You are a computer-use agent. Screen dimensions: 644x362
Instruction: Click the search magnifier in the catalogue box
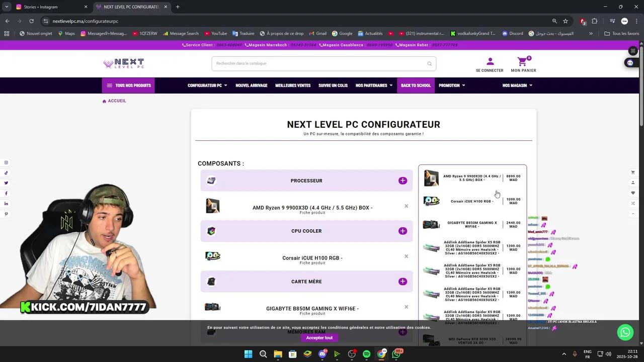tap(429, 63)
